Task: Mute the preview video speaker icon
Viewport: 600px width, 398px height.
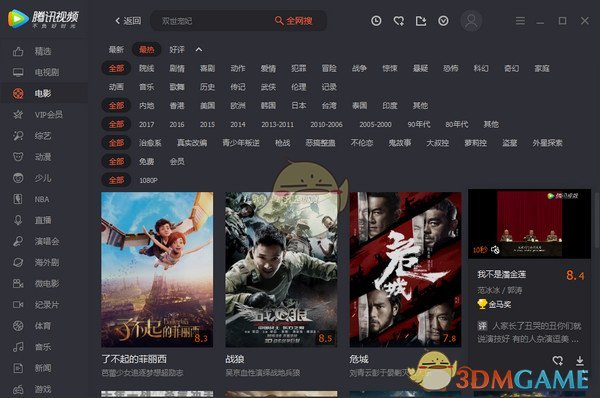Action: pos(495,250)
